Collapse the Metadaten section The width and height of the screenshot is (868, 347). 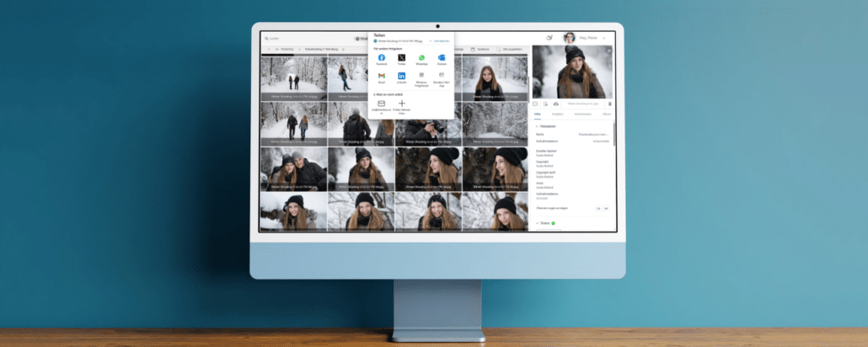pyautogui.click(x=537, y=126)
